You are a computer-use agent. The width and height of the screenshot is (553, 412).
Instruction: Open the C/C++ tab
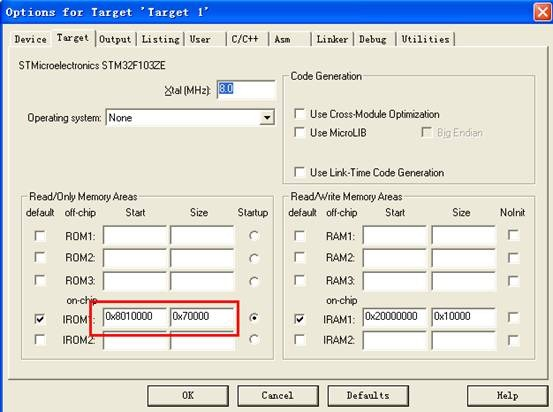pos(245,39)
